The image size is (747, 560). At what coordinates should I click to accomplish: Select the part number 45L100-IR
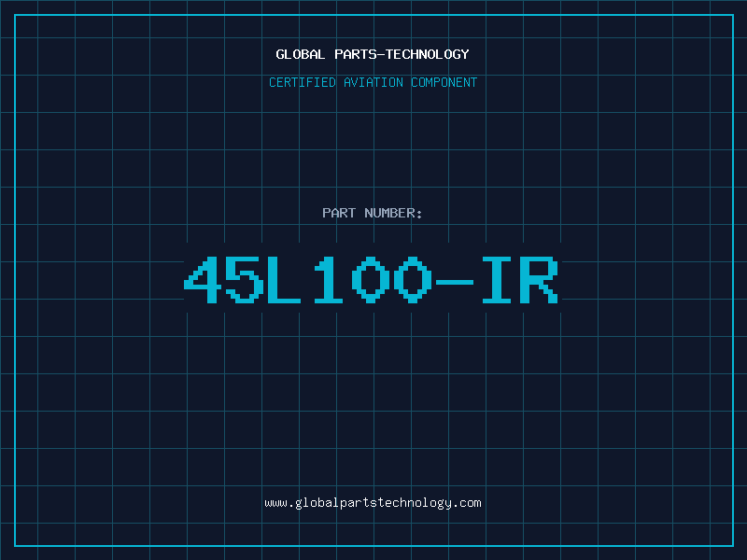click(371, 280)
